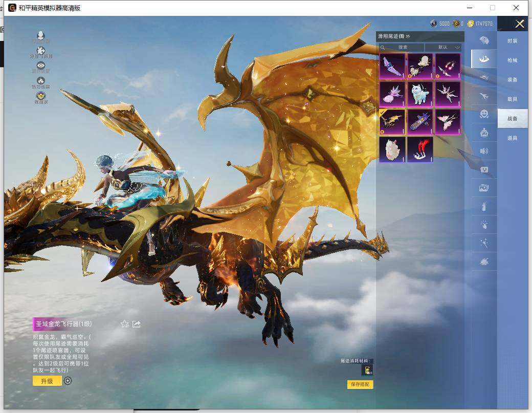Image resolution: width=532 pixels, height=413 pixels.
Task: Switch to the 装备 tab
Action: [x=513, y=80]
